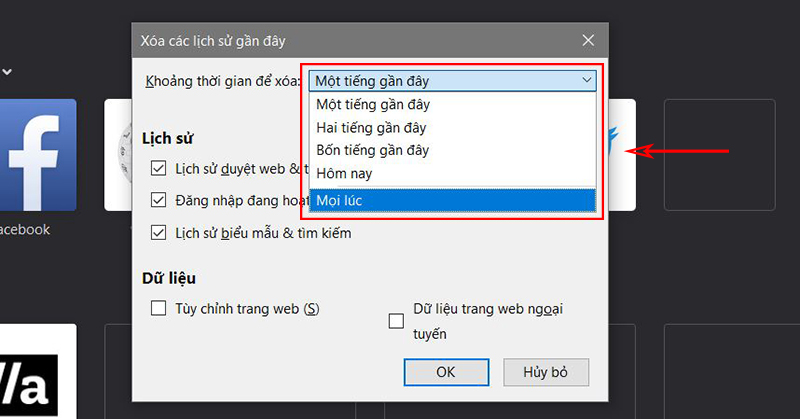Toggle 'Lịch sử biểu mẫu & tìm kiếm' checkbox
800x419 pixels.
click(159, 233)
